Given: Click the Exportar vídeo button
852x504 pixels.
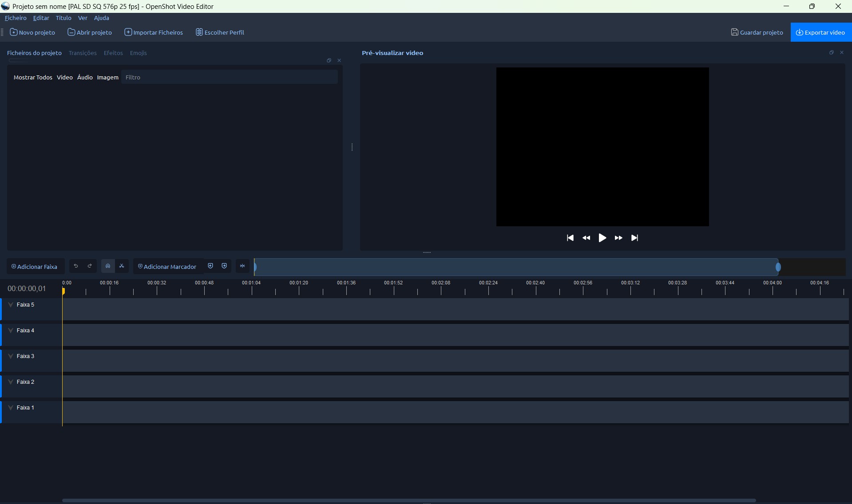Looking at the screenshot, I should (x=820, y=32).
